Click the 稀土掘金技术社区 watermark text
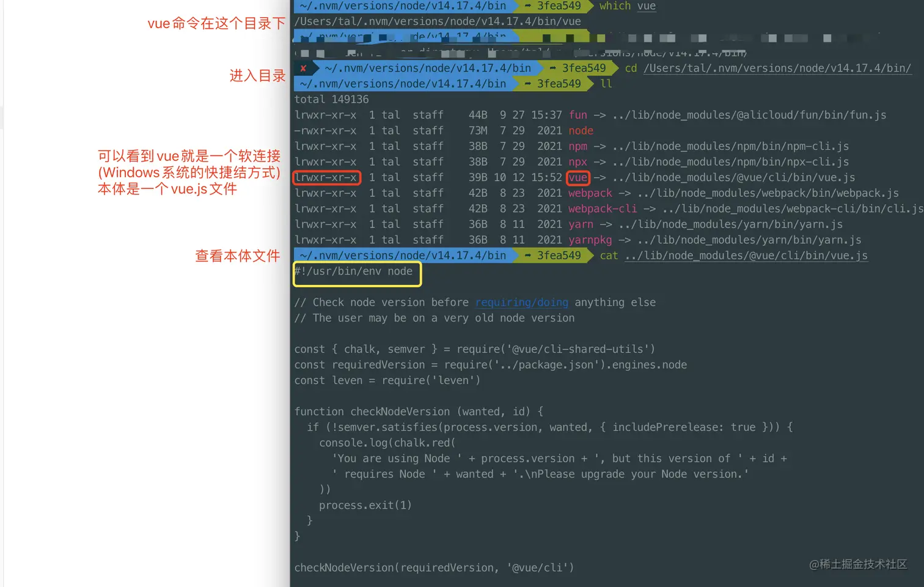924x587 pixels. click(x=859, y=564)
